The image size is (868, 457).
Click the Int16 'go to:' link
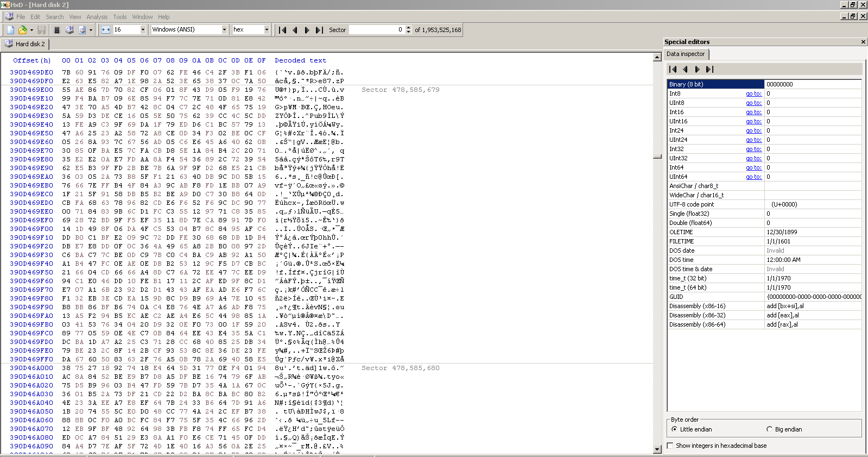tap(753, 112)
